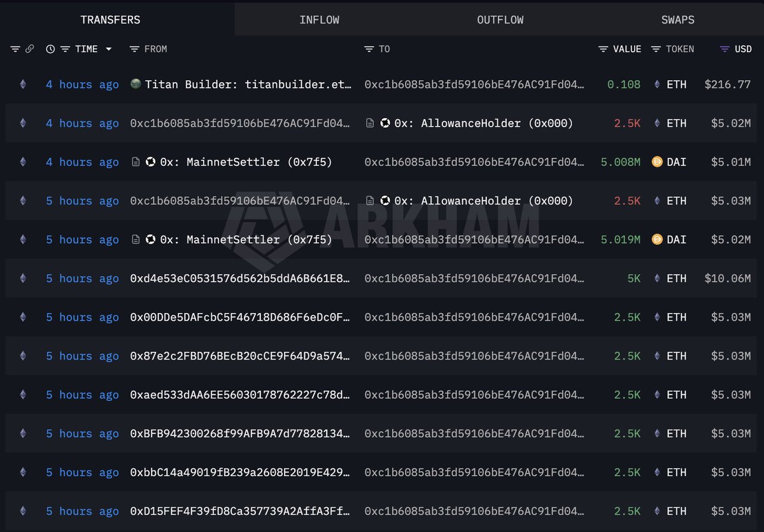Open the FROM column filter
The height and width of the screenshot is (532, 764).
point(134,49)
